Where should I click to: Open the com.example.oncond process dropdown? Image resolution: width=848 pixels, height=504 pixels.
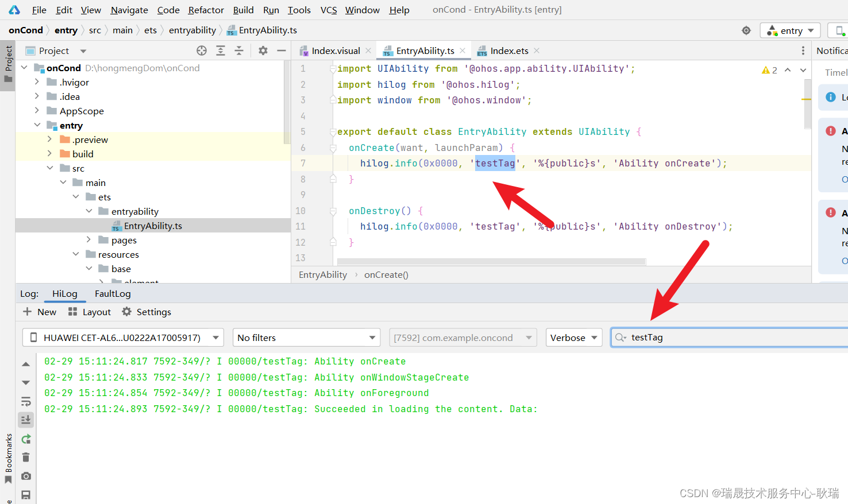tap(462, 338)
